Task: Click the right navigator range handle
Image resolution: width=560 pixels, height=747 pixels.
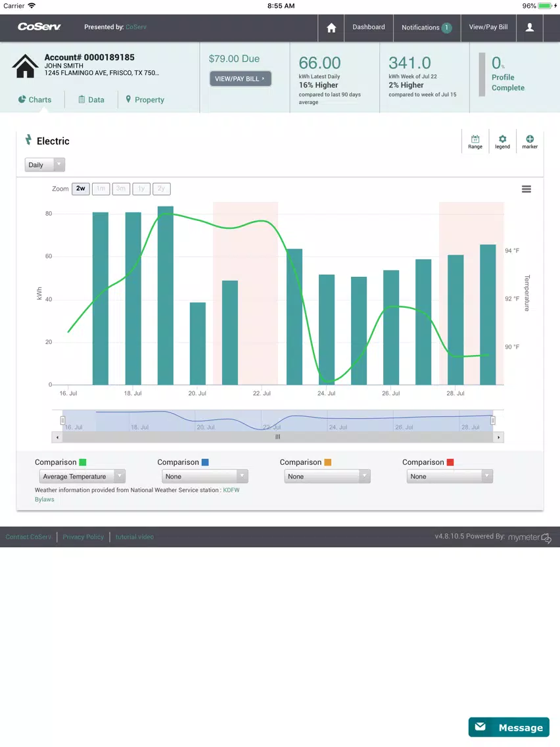Action: click(x=493, y=420)
